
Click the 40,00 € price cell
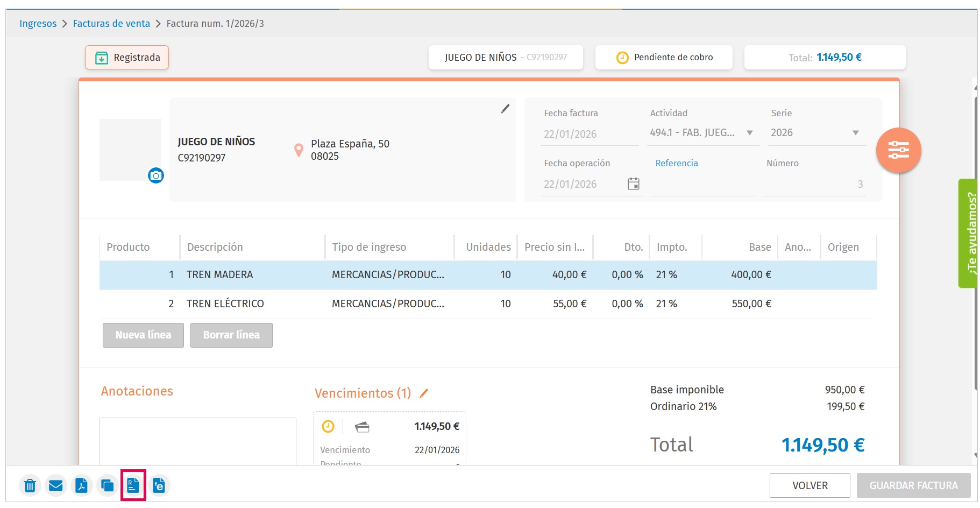click(x=569, y=275)
